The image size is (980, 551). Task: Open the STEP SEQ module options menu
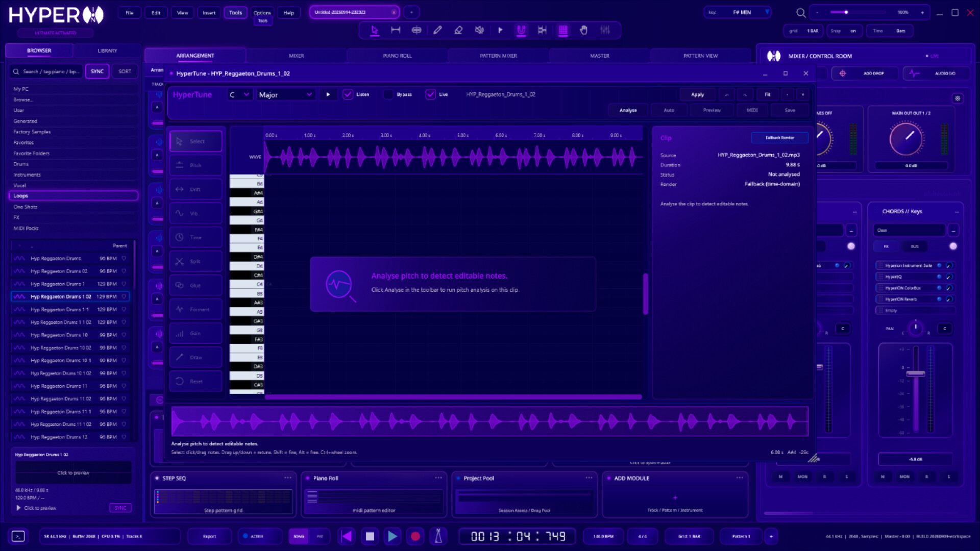tap(288, 478)
